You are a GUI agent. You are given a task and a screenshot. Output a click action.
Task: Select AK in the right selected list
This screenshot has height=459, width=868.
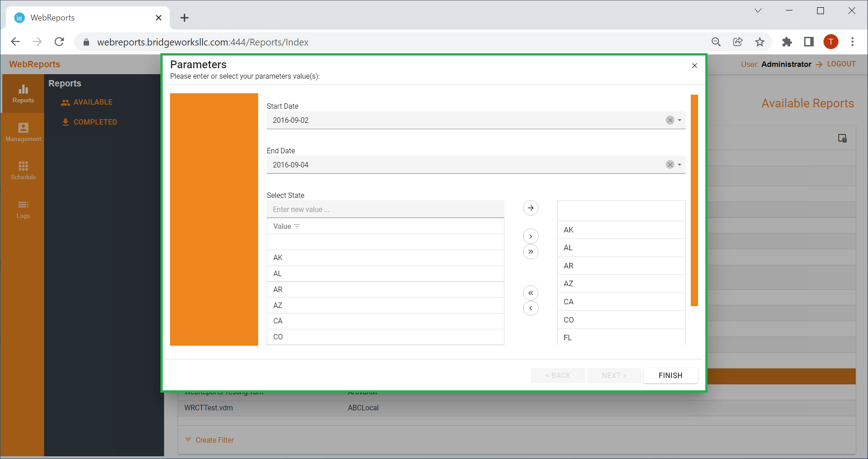click(621, 230)
